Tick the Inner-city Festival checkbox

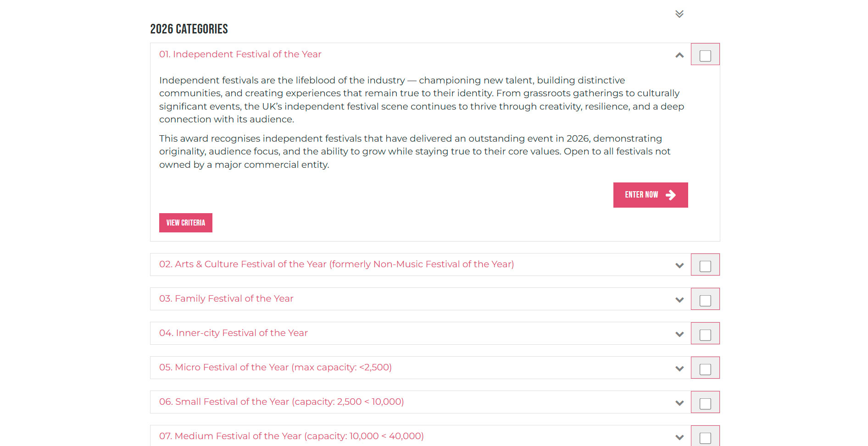(705, 335)
